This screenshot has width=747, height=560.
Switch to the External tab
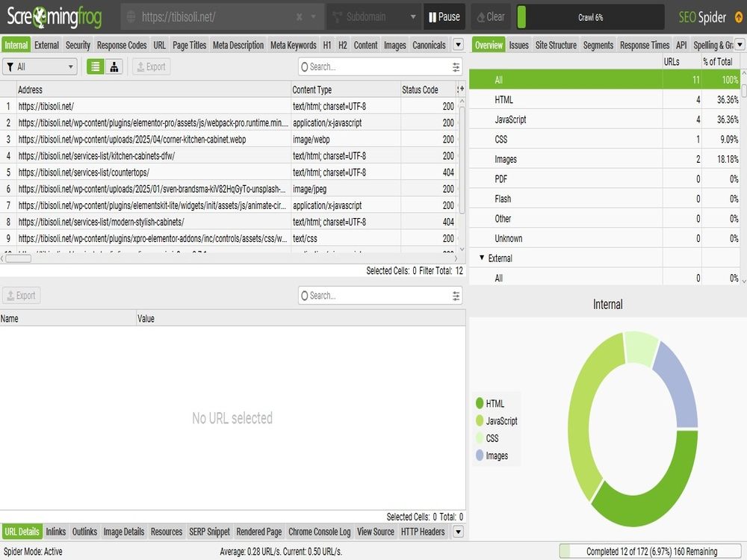46,46
